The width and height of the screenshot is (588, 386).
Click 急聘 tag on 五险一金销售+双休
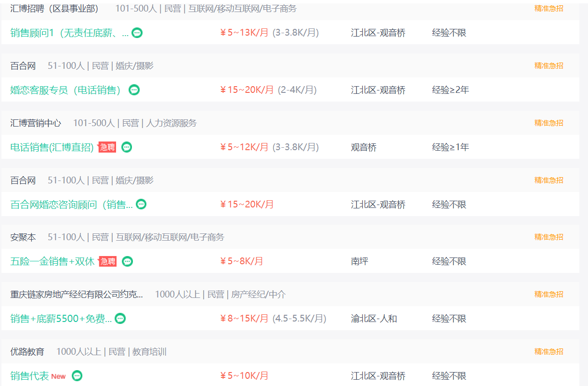click(107, 261)
